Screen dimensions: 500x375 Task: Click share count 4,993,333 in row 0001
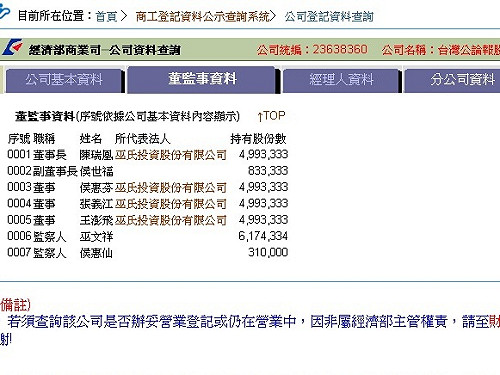pyautogui.click(x=263, y=154)
